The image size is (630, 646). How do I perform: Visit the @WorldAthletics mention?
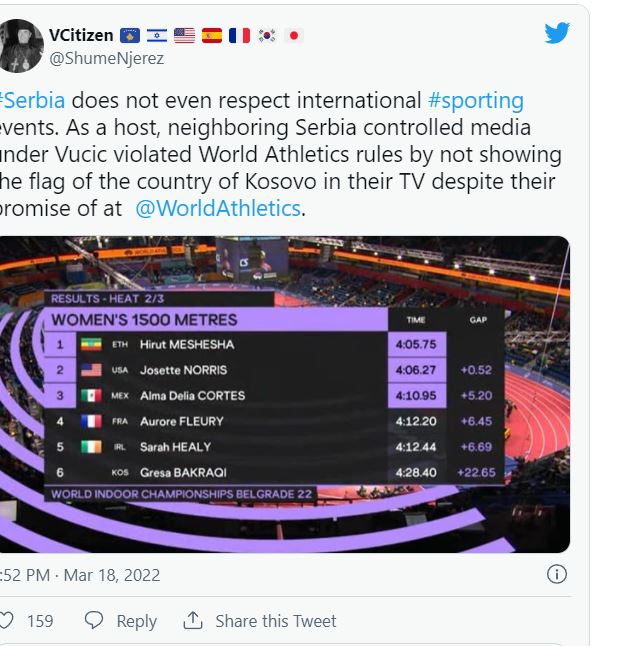[217, 209]
